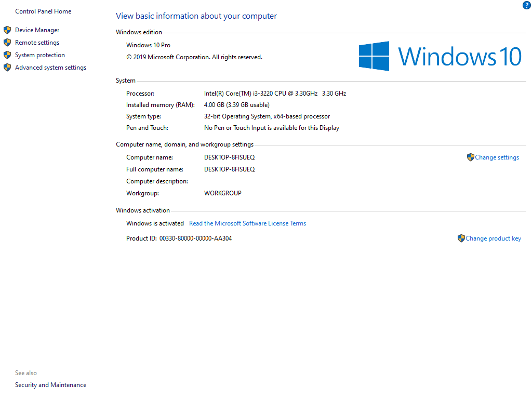Click the Windows 10 Pro edition text
Screen dimensions: 532x399
[x=148, y=45]
